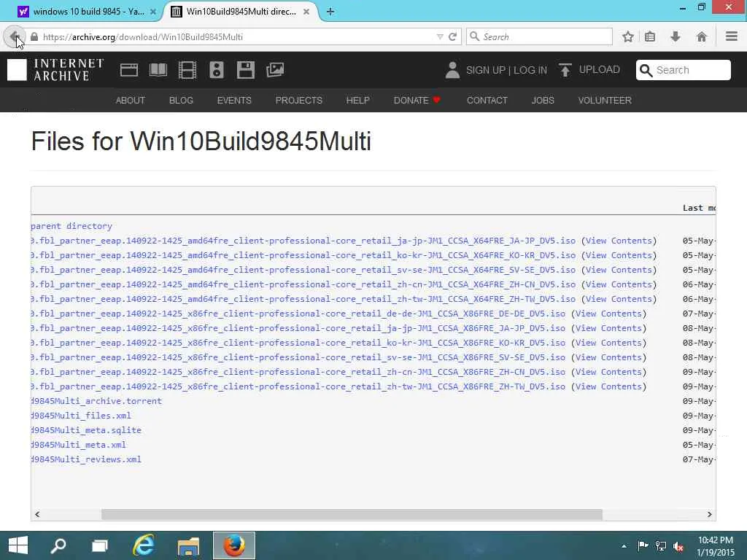The height and width of the screenshot is (560, 747).
Task: Click SIGN UP | LOG IN link
Action: (x=506, y=70)
